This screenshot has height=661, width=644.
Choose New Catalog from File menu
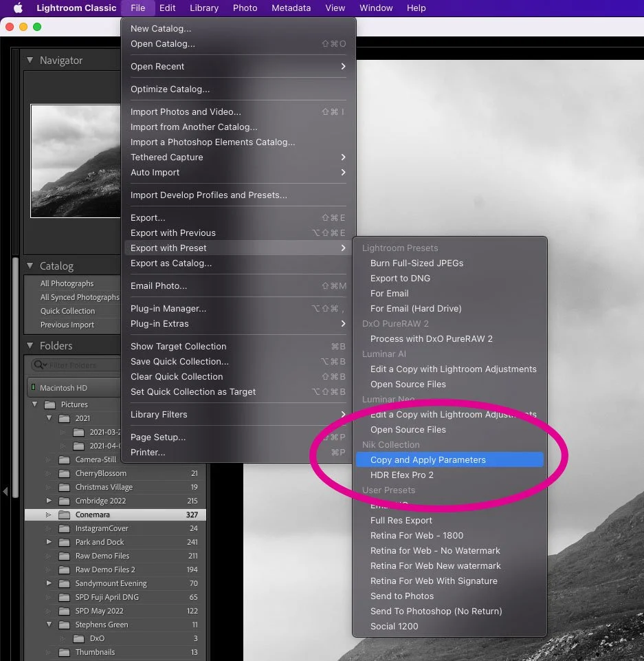pos(238,29)
